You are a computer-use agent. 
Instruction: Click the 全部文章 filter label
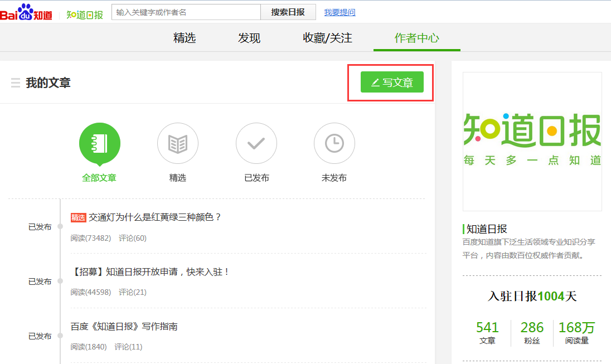point(99,178)
